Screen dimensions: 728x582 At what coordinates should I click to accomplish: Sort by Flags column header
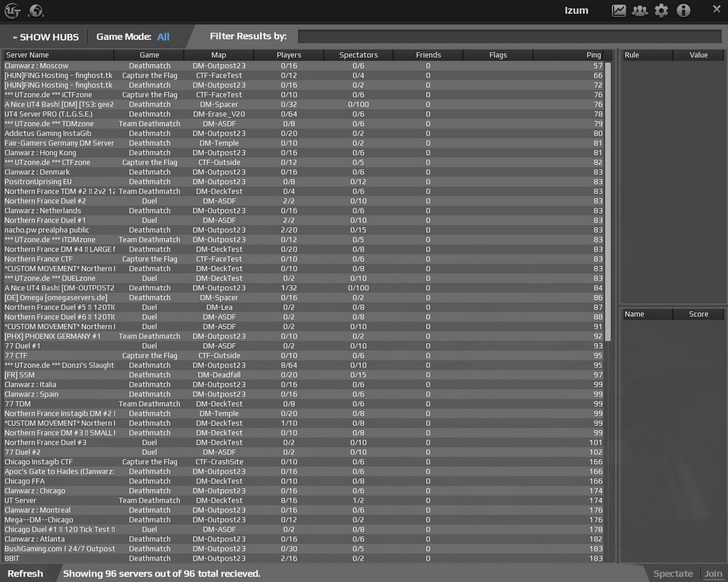(498, 55)
